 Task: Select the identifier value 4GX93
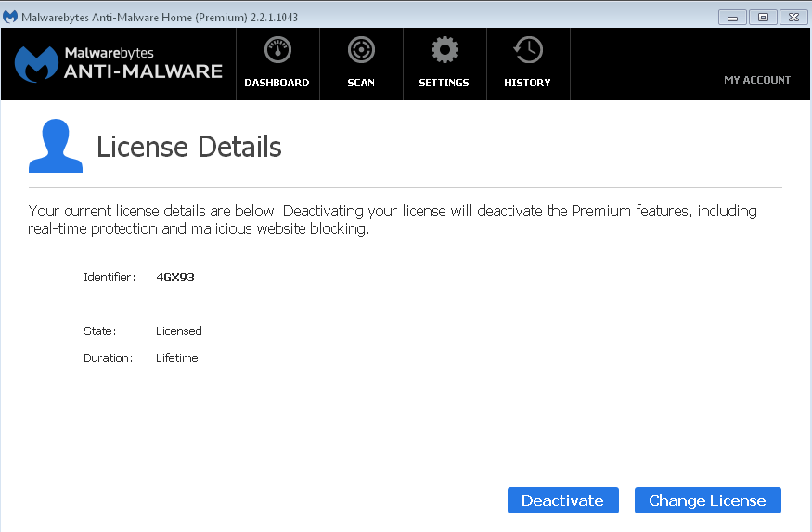[175, 277]
